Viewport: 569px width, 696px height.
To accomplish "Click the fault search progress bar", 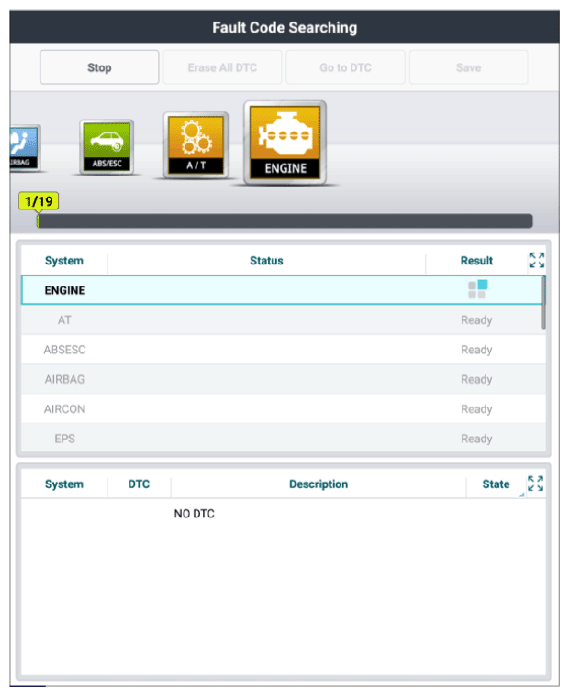I will 284,221.
